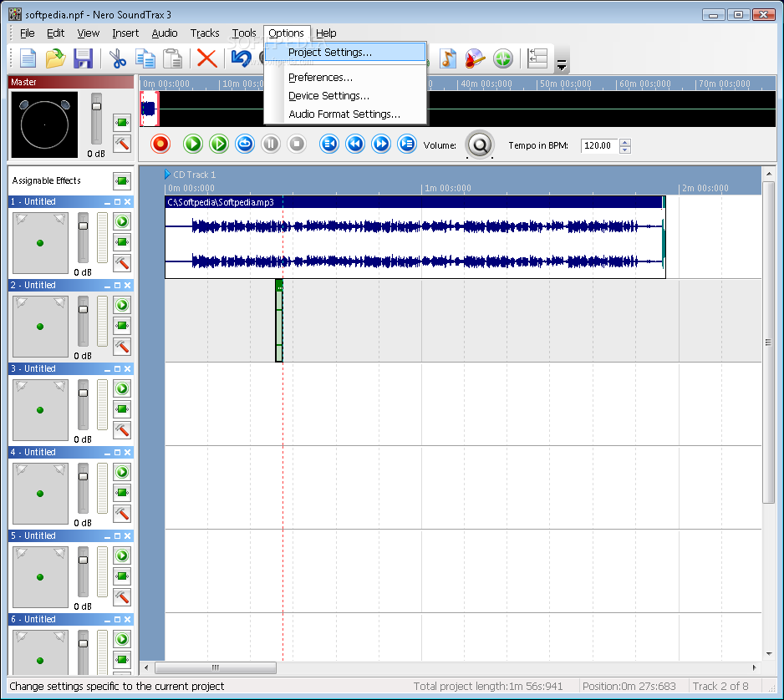
Task: Toggle play button on track 2 - Untitled
Action: coord(122,305)
